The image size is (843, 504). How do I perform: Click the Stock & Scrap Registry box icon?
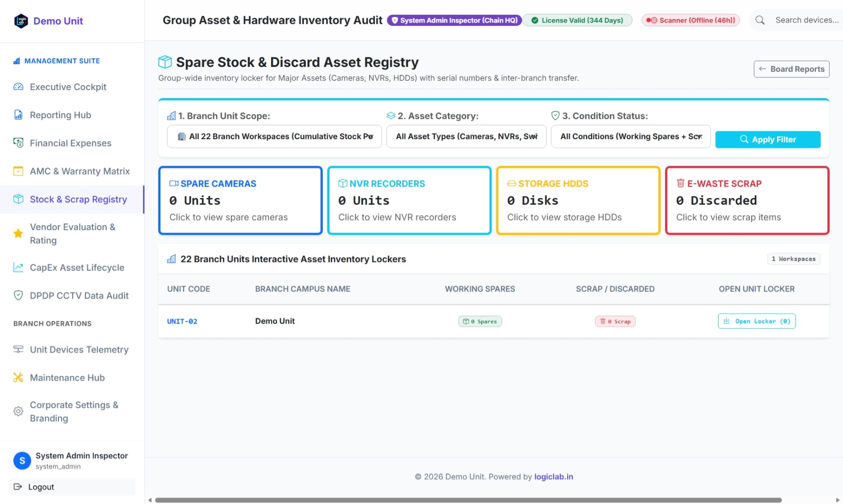(18, 199)
